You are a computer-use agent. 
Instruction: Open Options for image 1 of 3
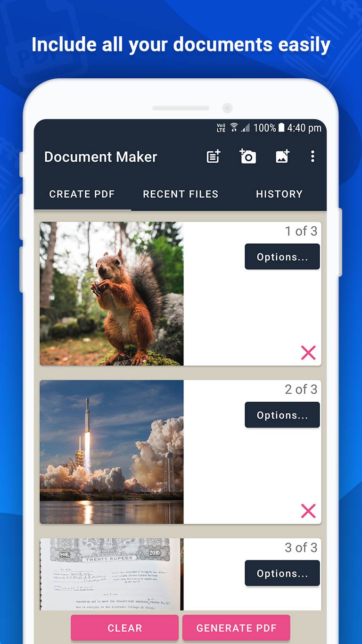tap(282, 257)
